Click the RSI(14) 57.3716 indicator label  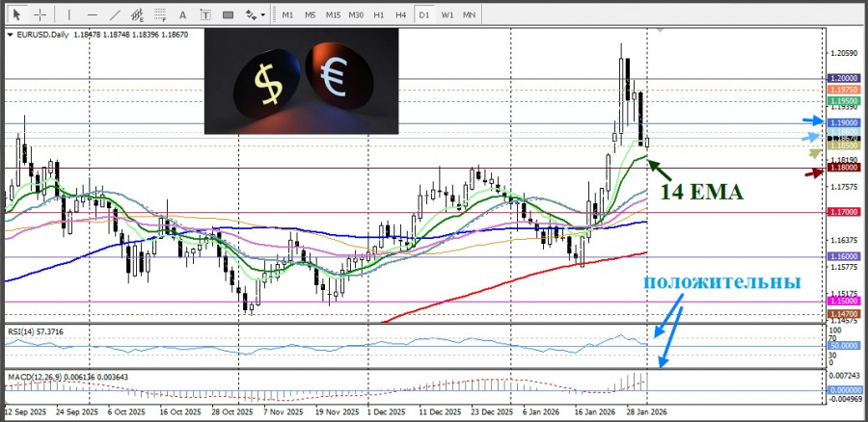36,330
